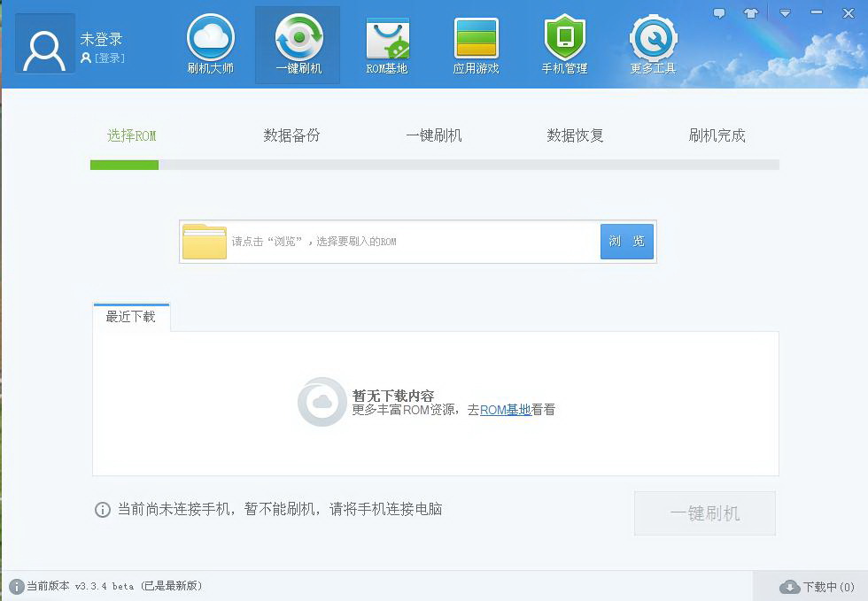Screen dimensions: 868x601
Task: Open the title bar dropdown menu arrow
Action: point(785,13)
